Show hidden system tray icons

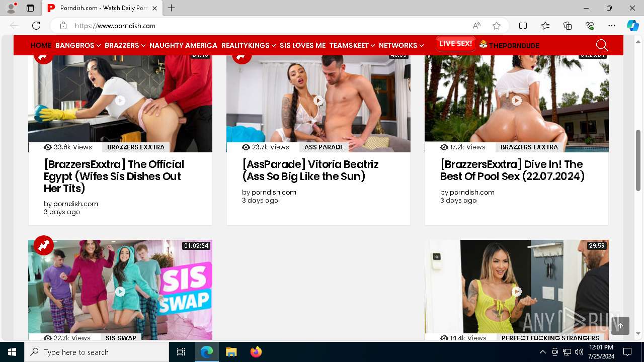pos(543,352)
